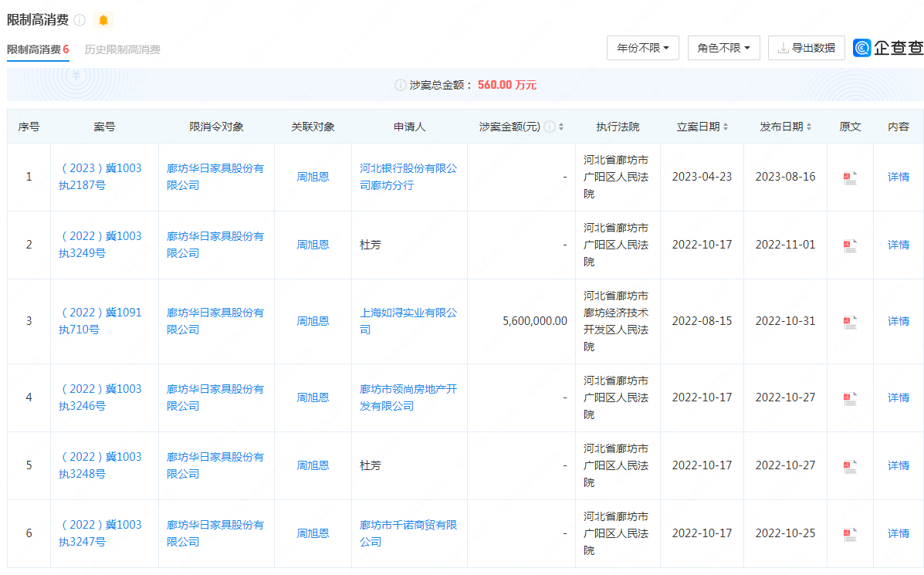The height and width of the screenshot is (575, 924).
Task: Click the court 河北省廊坊市廊坊经济技术开发区人民法院
Action: tap(616, 321)
